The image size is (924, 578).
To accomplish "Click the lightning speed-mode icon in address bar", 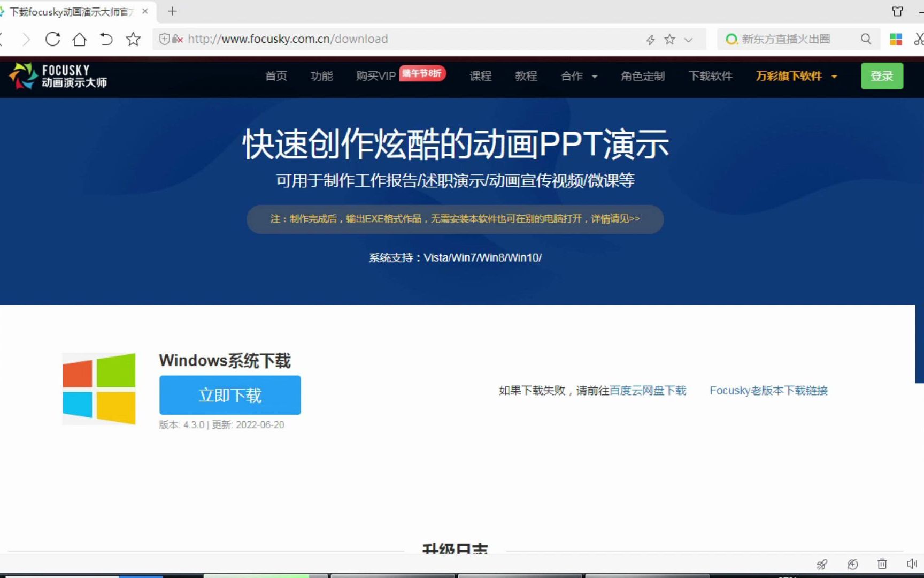I will [x=650, y=40].
